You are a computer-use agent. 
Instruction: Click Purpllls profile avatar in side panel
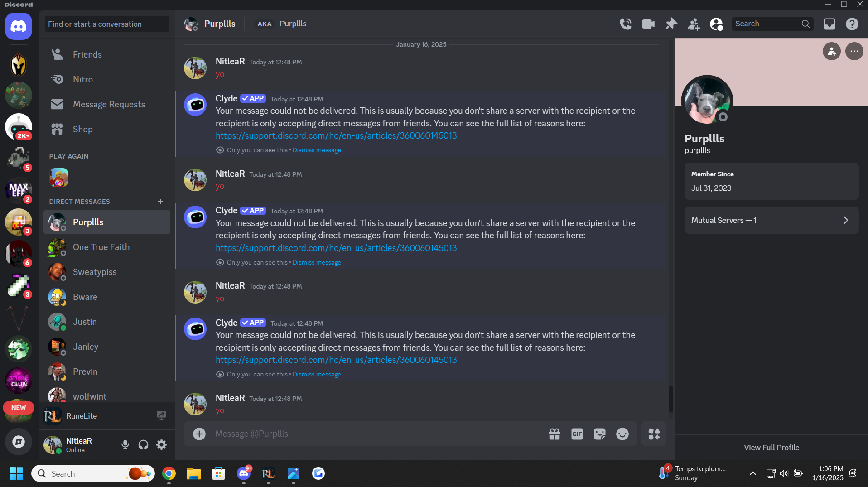pos(707,101)
